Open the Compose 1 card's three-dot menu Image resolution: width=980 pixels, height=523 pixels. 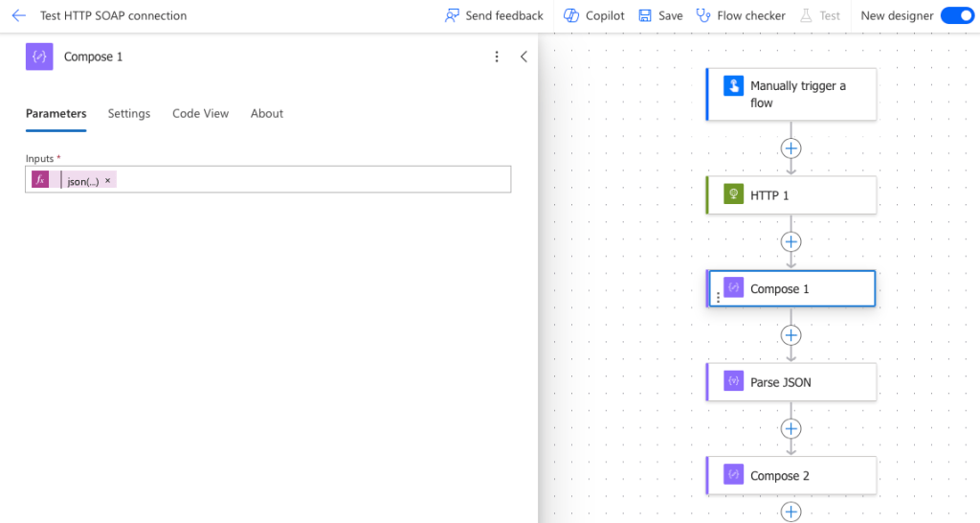click(719, 298)
